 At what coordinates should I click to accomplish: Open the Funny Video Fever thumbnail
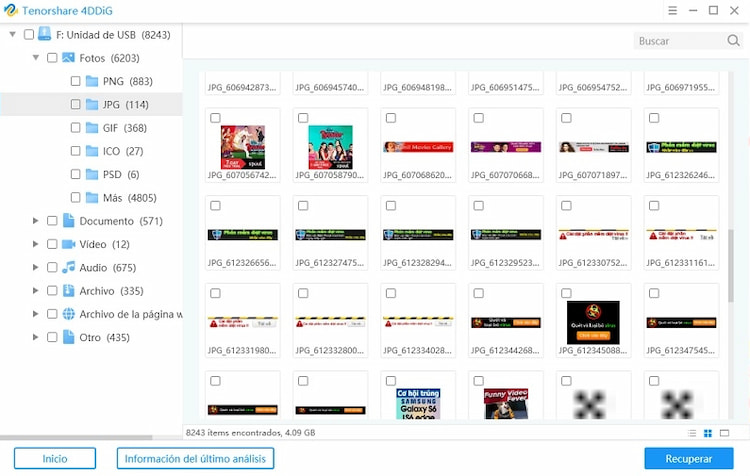(506, 404)
